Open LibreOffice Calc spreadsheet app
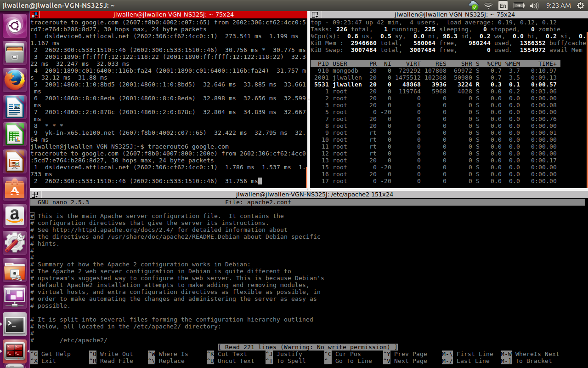Image resolution: width=588 pixels, height=368 pixels. coord(15,134)
